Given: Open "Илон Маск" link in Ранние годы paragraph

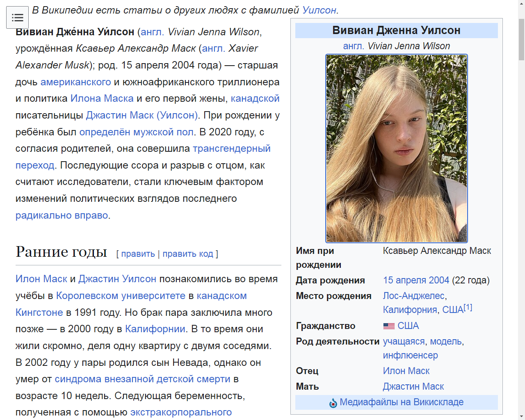Looking at the screenshot, I should pos(41,279).
